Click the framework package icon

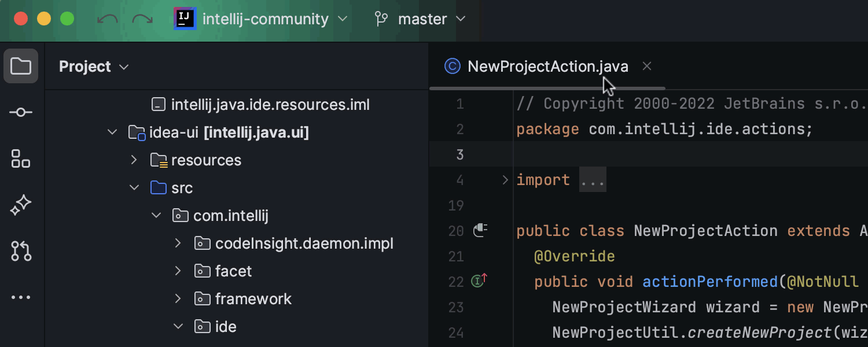click(x=203, y=299)
